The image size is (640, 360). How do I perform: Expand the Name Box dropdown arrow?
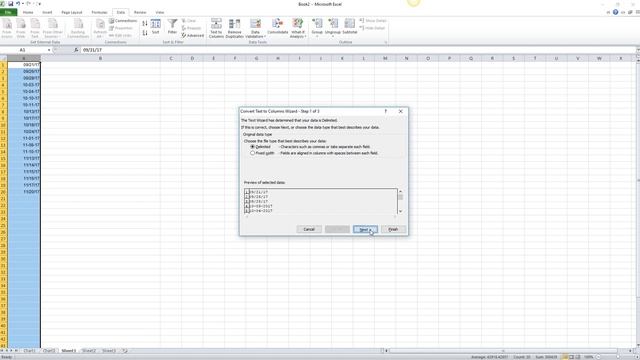[49, 50]
